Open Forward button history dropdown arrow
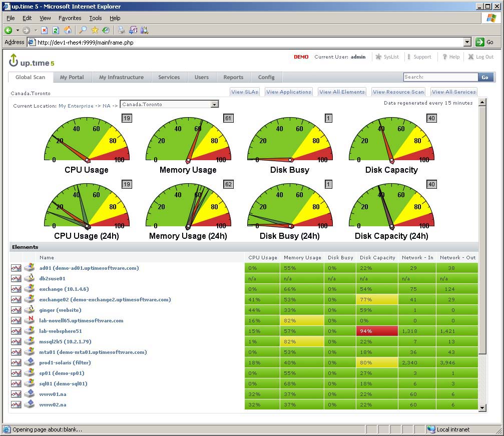 pyautogui.click(x=36, y=30)
